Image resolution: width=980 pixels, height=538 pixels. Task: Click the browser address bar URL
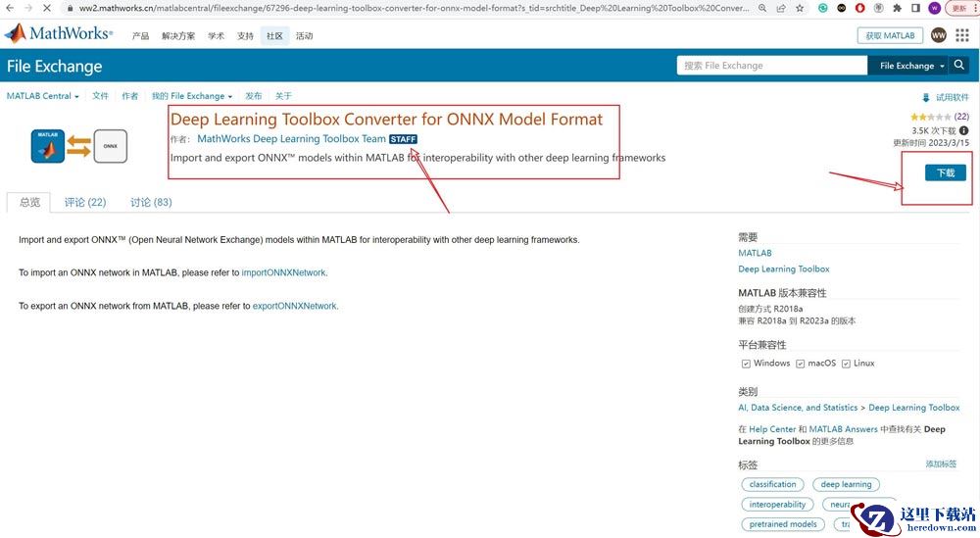point(414,8)
